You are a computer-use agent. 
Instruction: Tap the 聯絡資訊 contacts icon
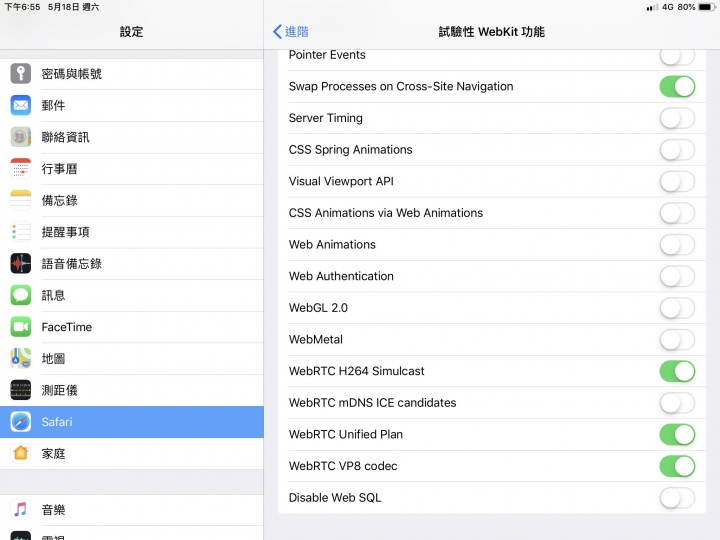pyautogui.click(x=21, y=137)
